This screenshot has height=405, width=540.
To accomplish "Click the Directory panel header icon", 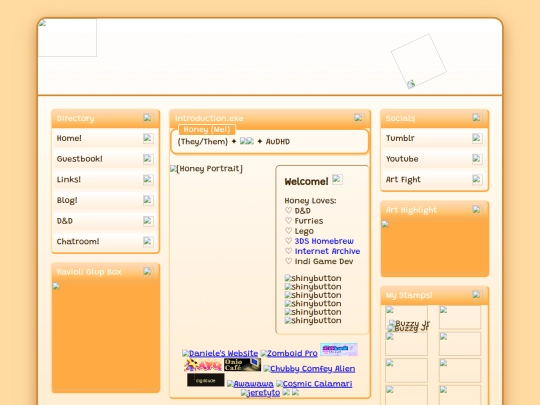I will (148, 118).
